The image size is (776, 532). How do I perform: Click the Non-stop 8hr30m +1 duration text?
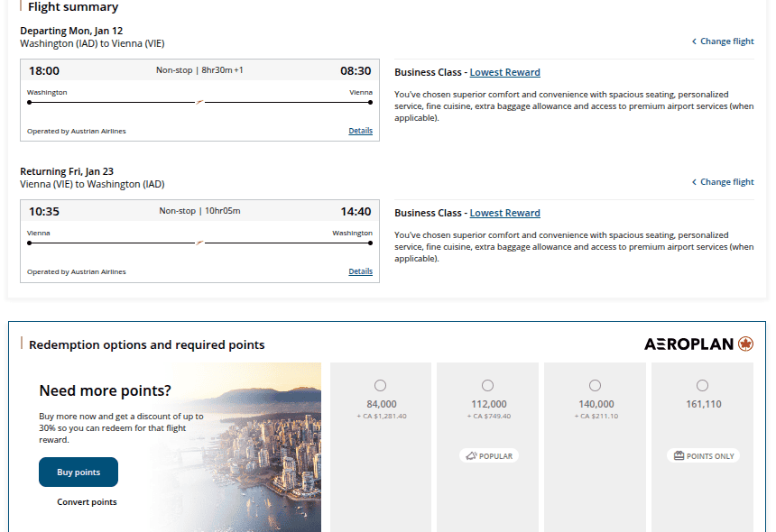pyautogui.click(x=199, y=70)
